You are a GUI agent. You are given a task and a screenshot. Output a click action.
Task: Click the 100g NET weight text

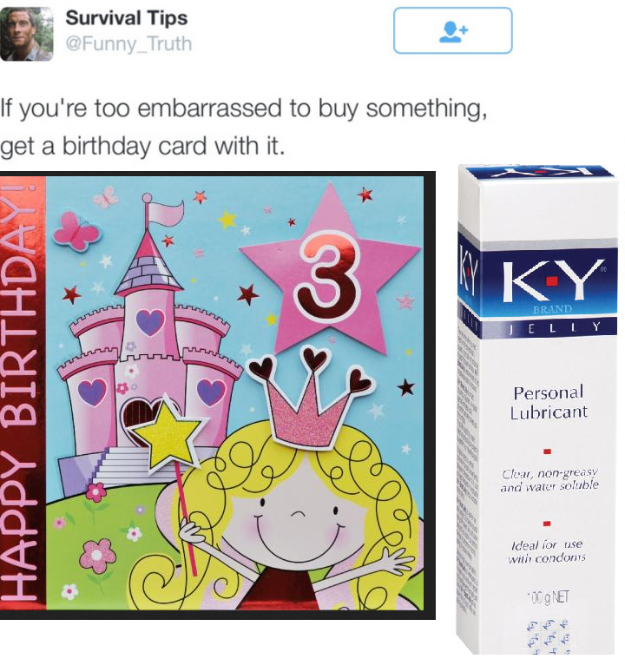click(x=548, y=596)
